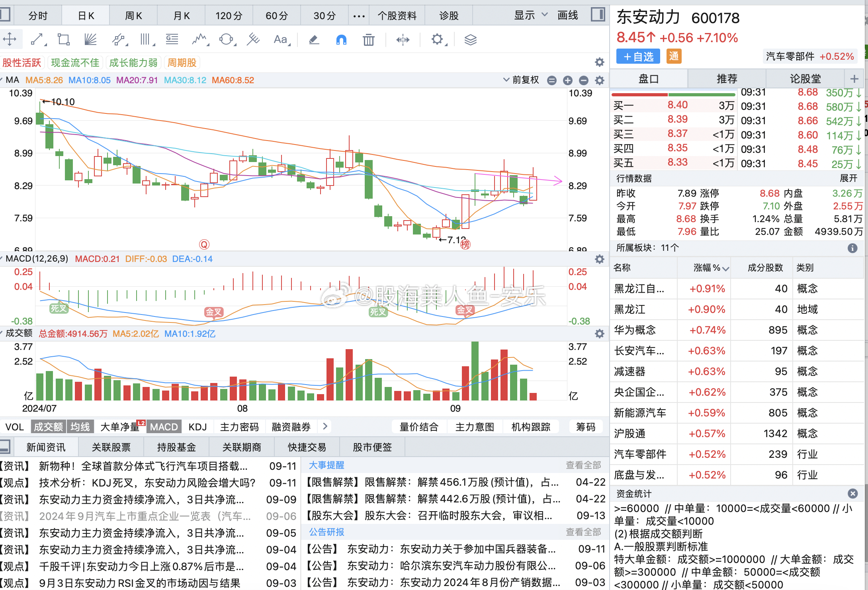
Task: Switch to 周K chart tab
Action: click(x=133, y=16)
